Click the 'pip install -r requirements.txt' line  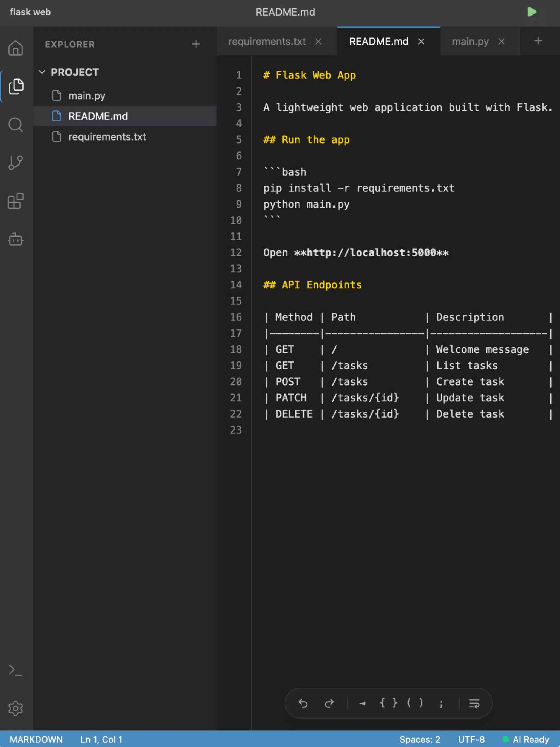pos(359,188)
